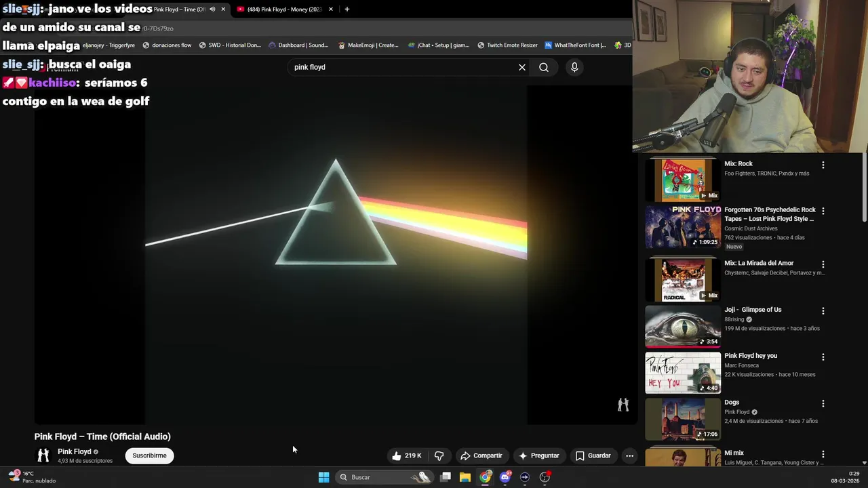Open options menu for Mix: La Mirada del Amor
The height and width of the screenshot is (488, 868).
[x=823, y=264]
